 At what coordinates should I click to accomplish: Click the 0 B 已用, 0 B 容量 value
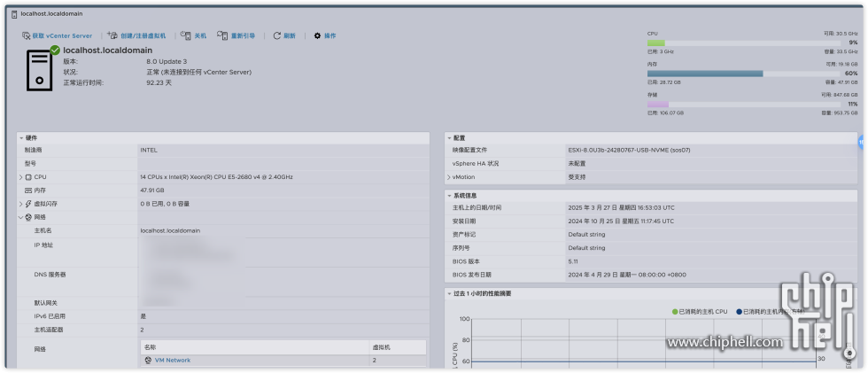(x=165, y=204)
